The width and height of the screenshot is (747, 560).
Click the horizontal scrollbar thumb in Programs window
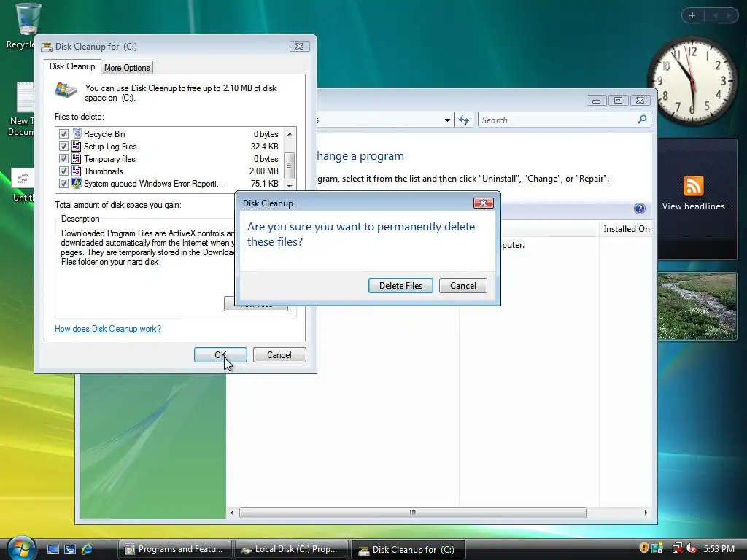413,513
